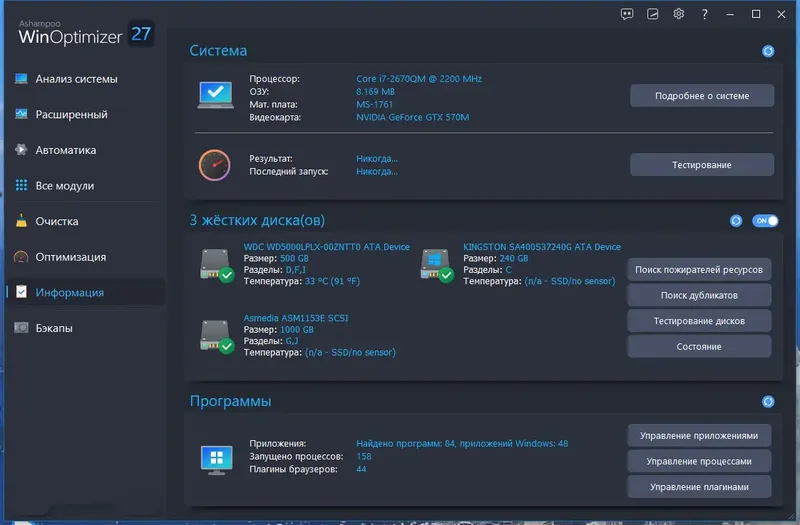Refresh the hard disks section
Viewport: 800px width, 525px height.
pyautogui.click(x=736, y=221)
